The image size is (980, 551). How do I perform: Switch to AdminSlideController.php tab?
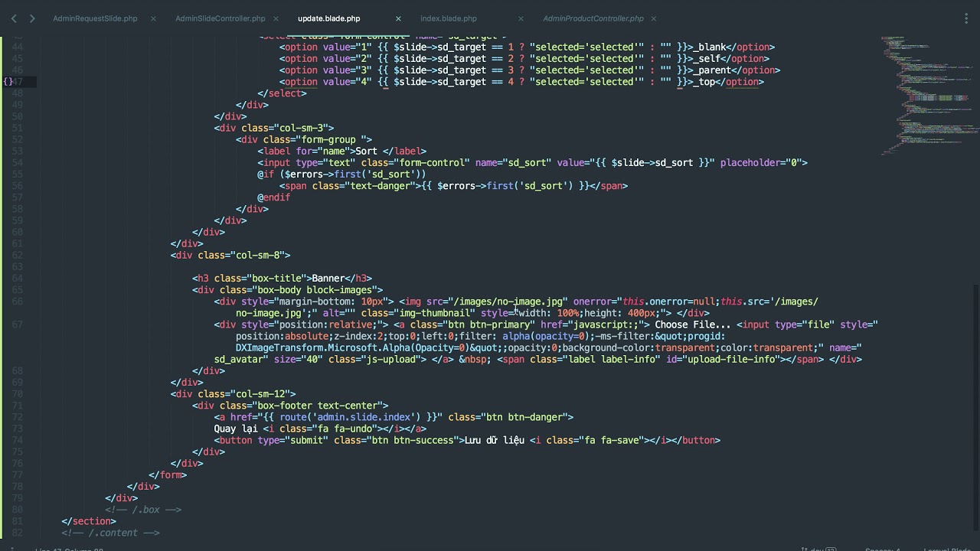point(220,18)
